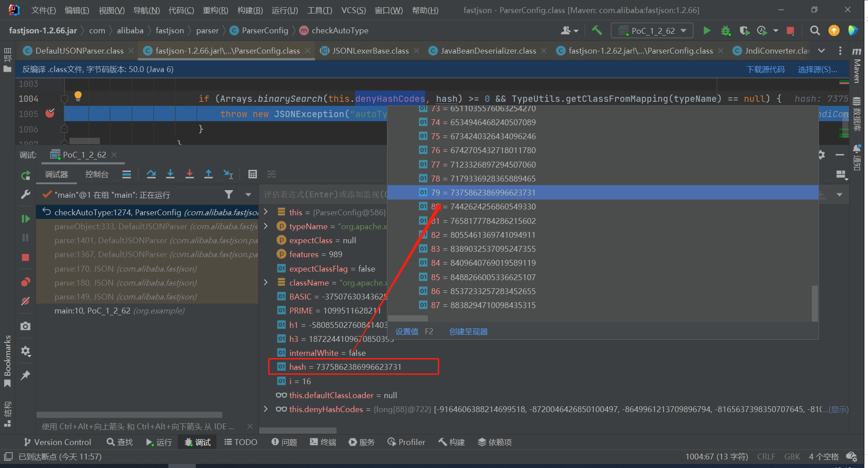The image size is (868, 468).
Task: Open Evaluate Expression calculator icon
Action: [x=252, y=174]
